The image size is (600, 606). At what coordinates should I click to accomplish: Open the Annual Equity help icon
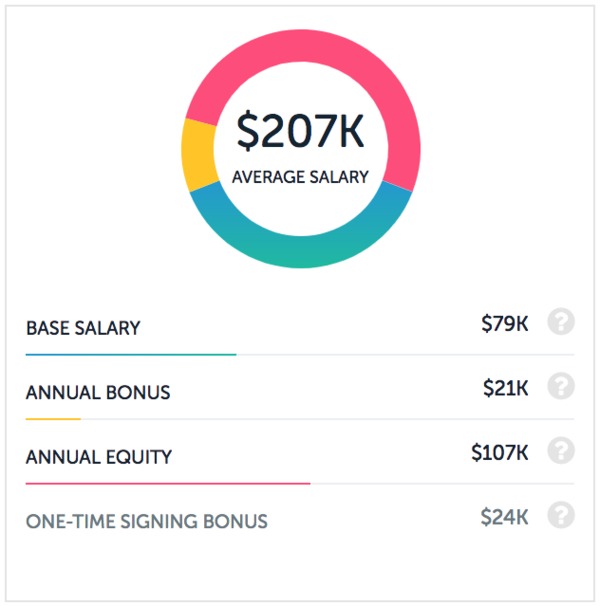561,451
